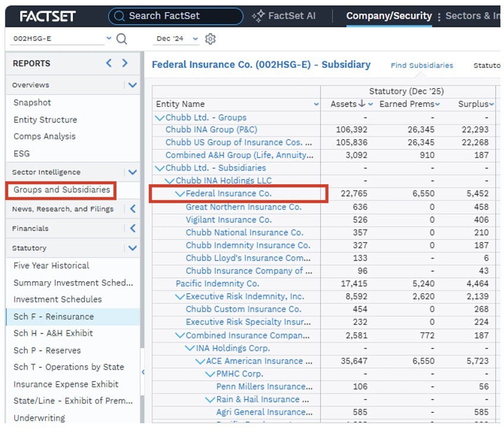The image size is (504, 428).
Task: Click the FactSet logo
Action: click(48, 16)
